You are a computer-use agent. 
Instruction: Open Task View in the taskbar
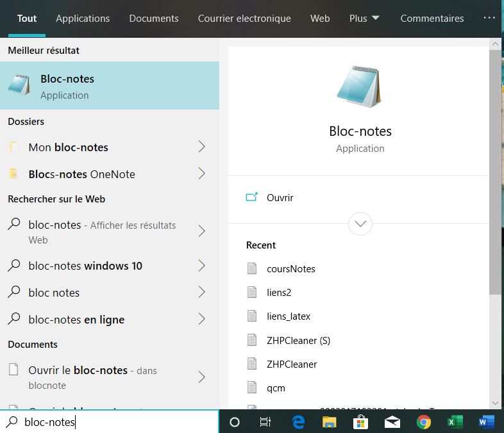click(265, 422)
